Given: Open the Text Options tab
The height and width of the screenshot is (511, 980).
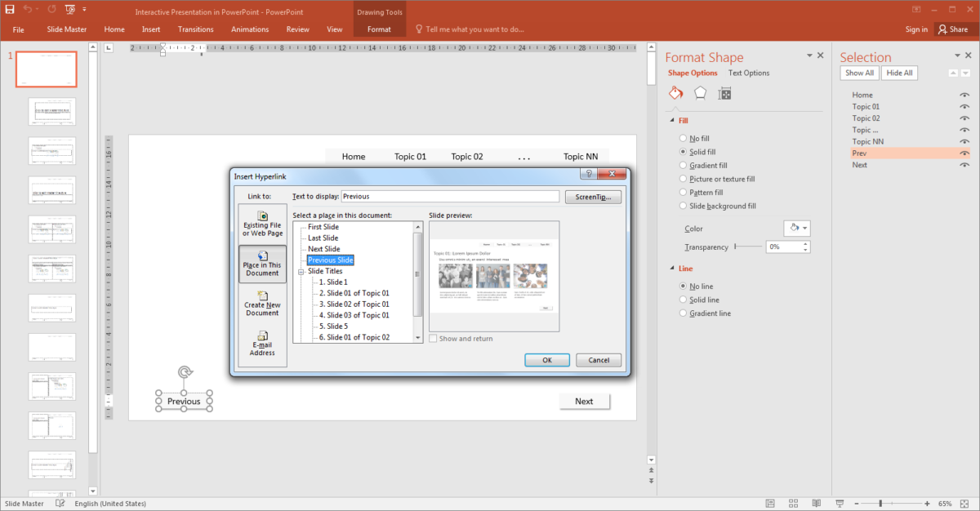Looking at the screenshot, I should 748,73.
